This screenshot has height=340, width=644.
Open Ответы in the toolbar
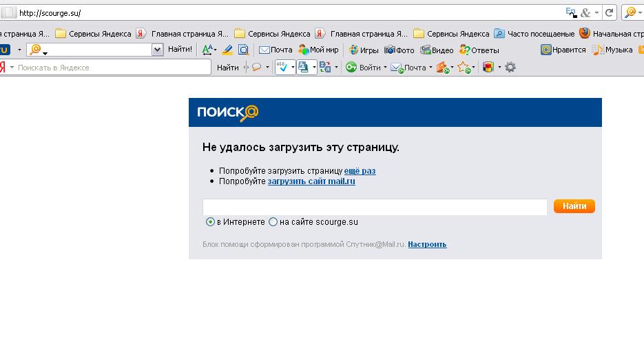tap(479, 50)
